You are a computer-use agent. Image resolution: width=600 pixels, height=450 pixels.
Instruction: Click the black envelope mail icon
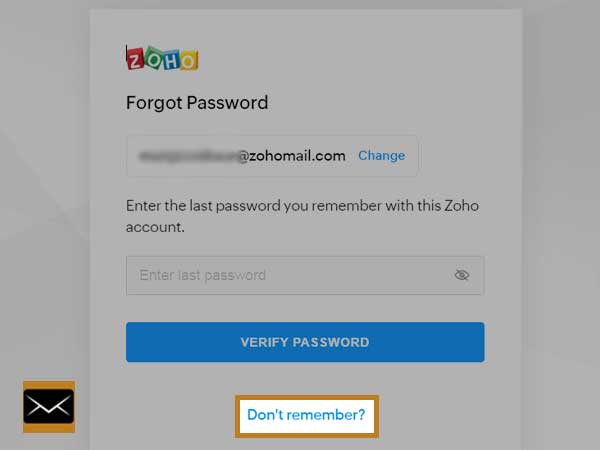pyautogui.click(x=49, y=406)
